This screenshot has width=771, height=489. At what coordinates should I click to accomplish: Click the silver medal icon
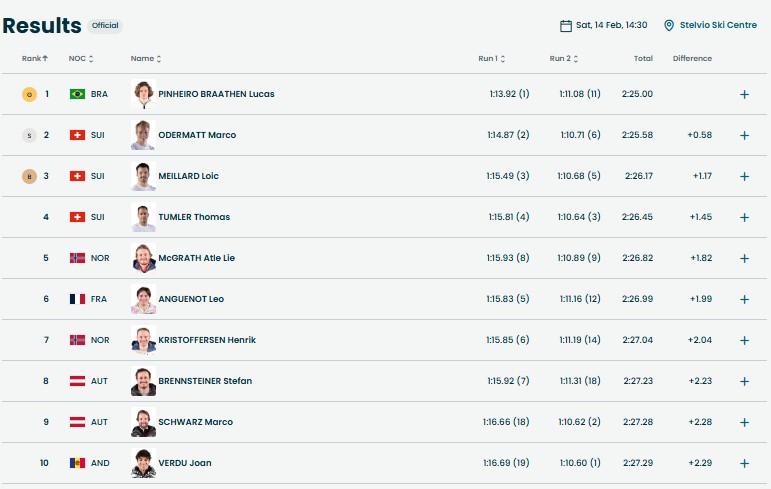tap(29, 135)
